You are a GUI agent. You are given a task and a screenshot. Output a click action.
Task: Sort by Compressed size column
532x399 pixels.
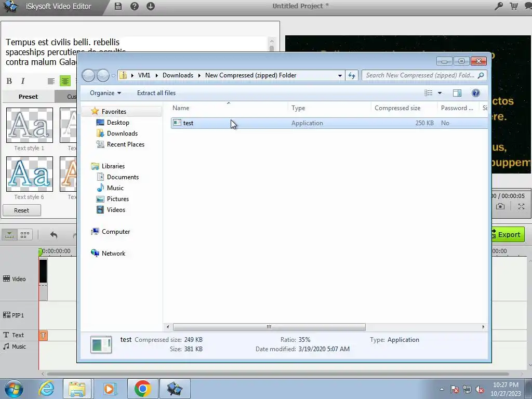coord(404,108)
